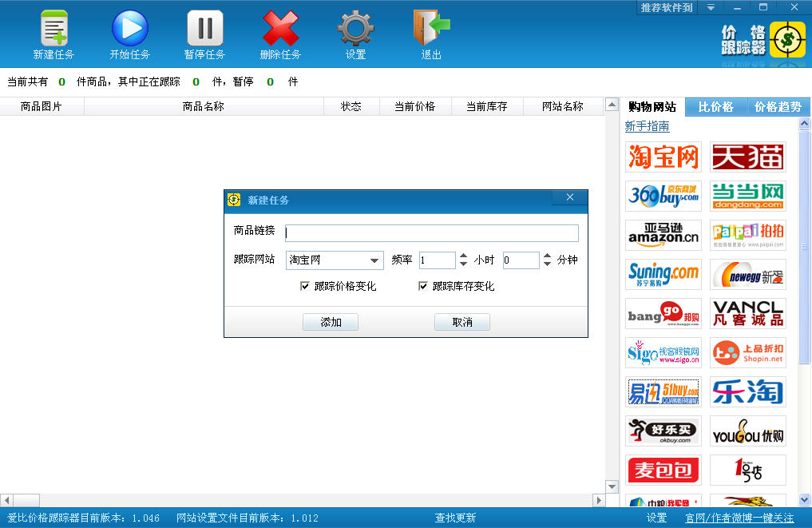This screenshot has height=528, width=812.
Task: Open the Sigo 视客眼镜网 logo
Action: [663, 353]
